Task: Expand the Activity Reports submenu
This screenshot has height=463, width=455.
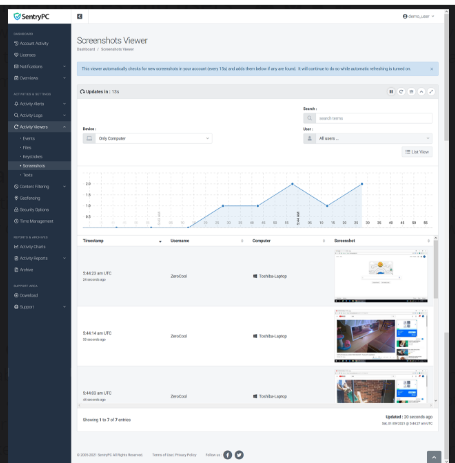Action: coord(39,258)
